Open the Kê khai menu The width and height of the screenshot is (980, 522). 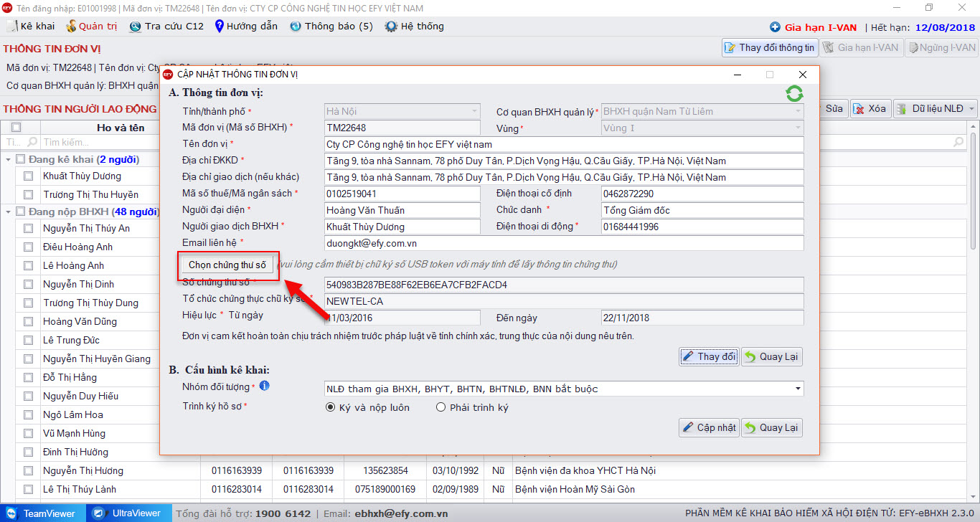point(30,27)
